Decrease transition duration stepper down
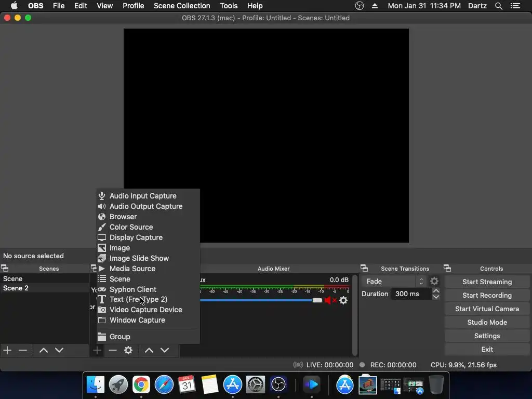The height and width of the screenshot is (399, 532). (x=436, y=297)
